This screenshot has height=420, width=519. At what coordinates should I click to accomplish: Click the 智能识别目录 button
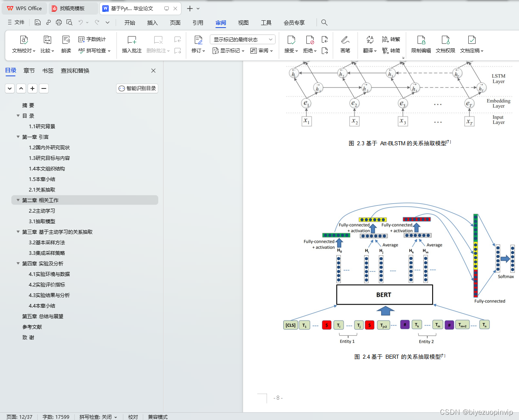(x=137, y=88)
